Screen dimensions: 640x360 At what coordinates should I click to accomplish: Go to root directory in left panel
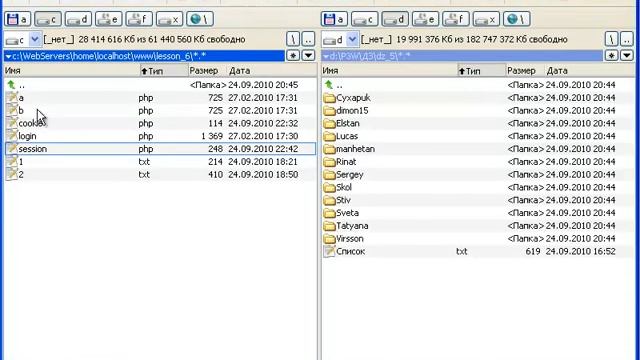click(x=293, y=40)
